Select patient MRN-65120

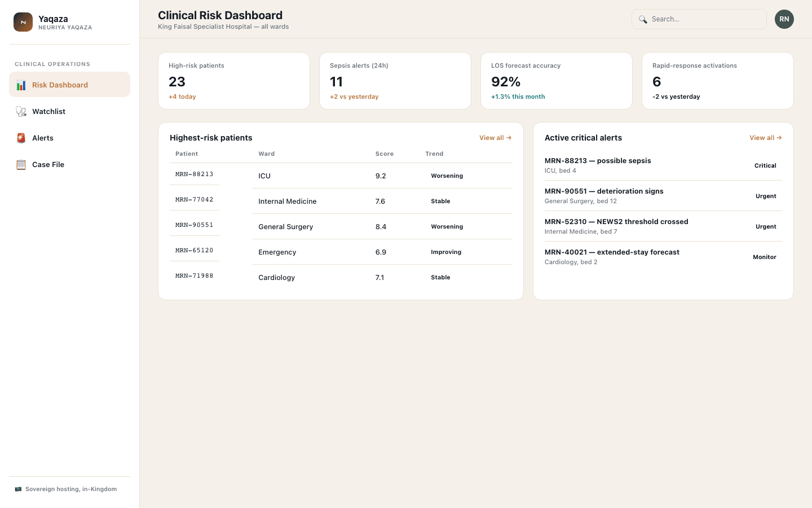pyautogui.click(x=195, y=251)
